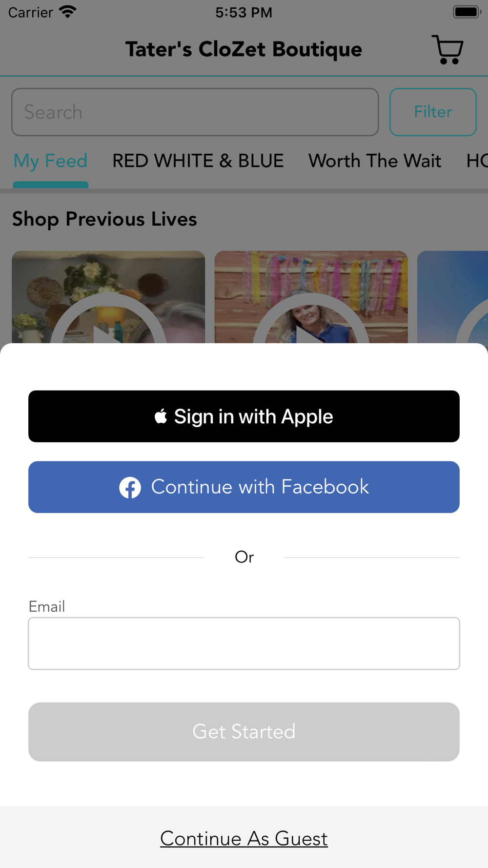Screen dimensions: 488x868
Task: Click the Get Started button
Action: point(244,732)
